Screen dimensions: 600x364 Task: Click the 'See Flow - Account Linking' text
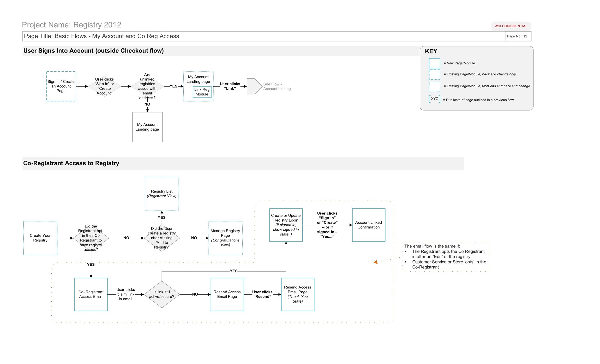coord(277,86)
